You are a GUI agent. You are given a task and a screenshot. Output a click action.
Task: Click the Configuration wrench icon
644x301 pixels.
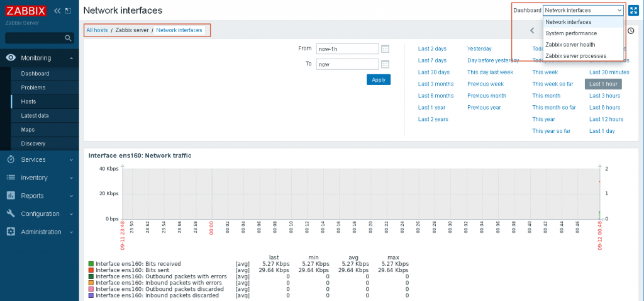11,214
